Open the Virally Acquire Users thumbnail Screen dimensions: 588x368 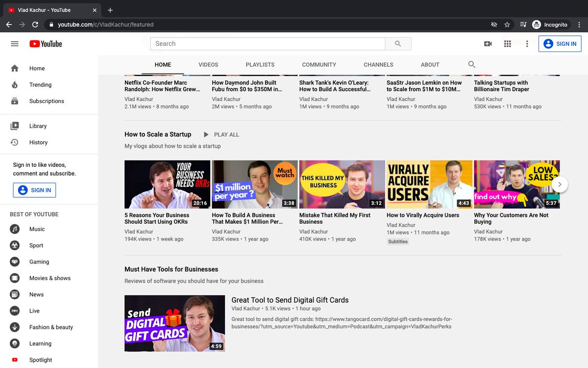[x=429, y=184]
